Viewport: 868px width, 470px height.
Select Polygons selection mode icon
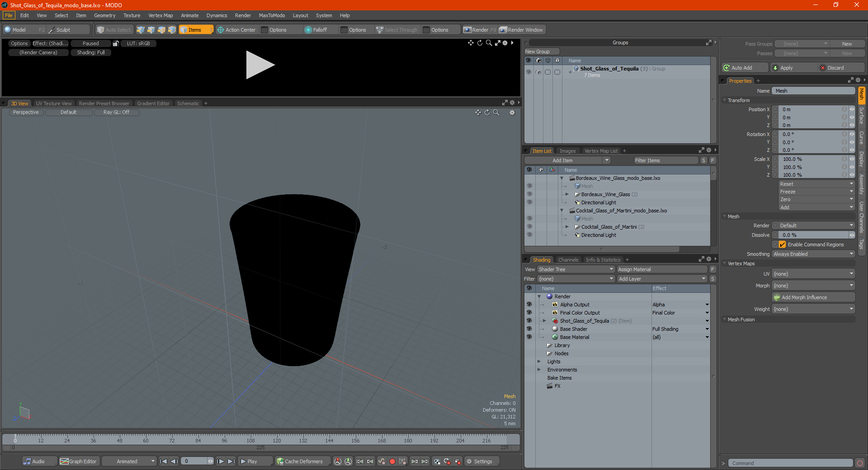(161, 30)
